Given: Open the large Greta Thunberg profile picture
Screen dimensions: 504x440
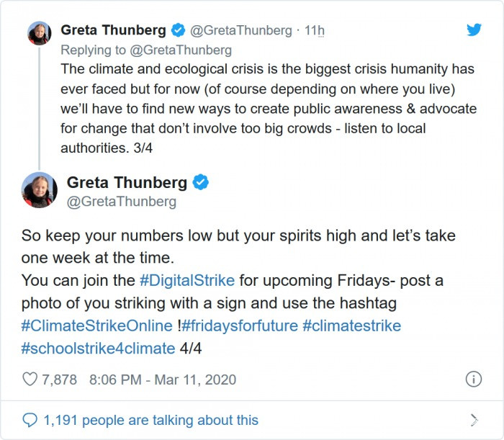Looking at the screenshot, I should [40, 190].
